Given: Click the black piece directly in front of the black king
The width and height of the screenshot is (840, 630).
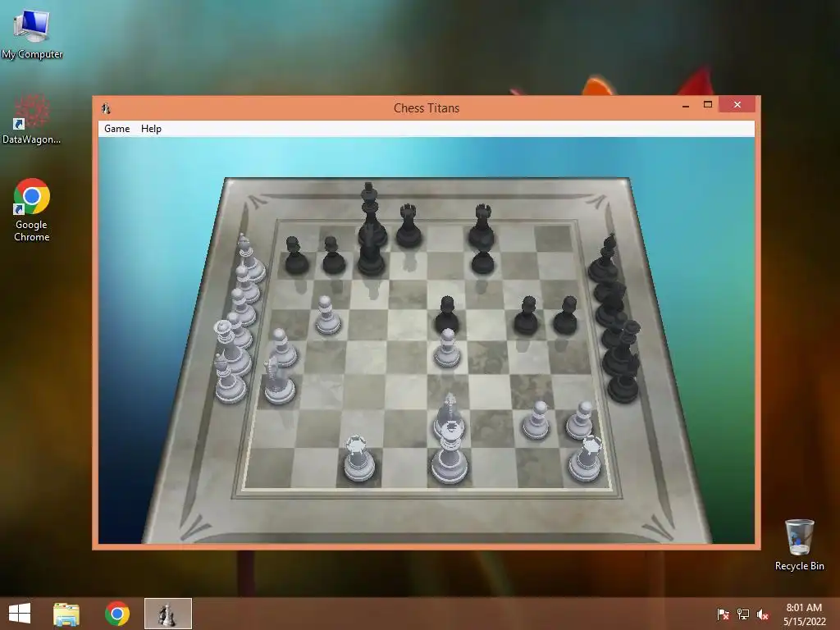Looking at the screenshot, I should click(371, 257).
